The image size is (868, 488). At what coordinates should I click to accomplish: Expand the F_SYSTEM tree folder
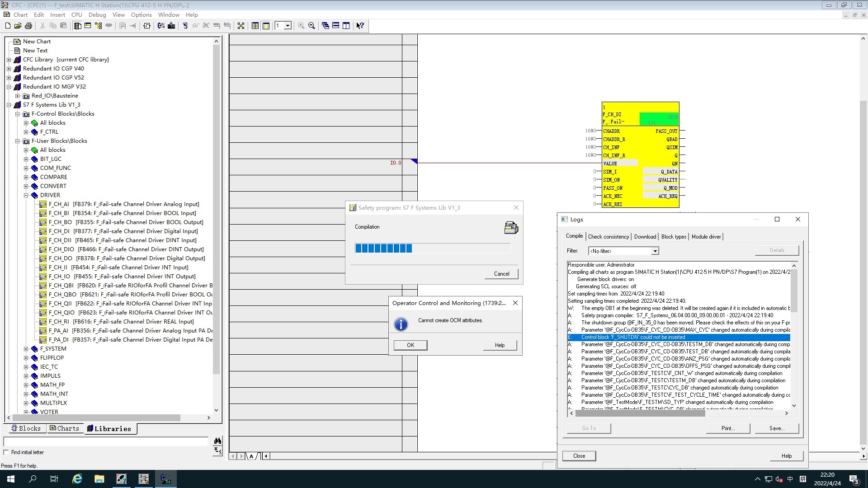(26, 349)
